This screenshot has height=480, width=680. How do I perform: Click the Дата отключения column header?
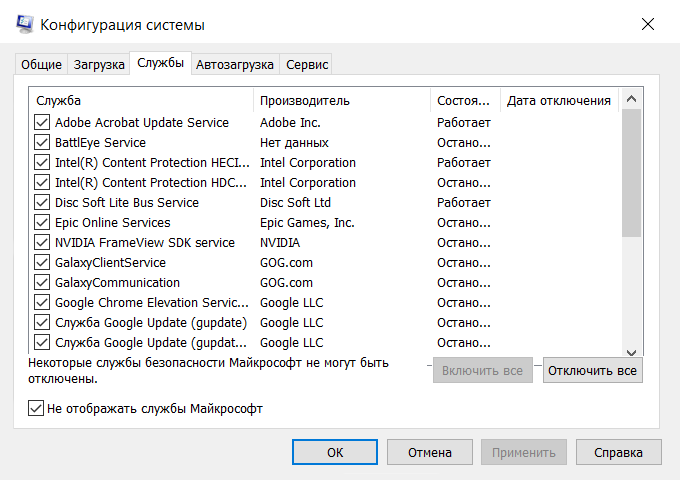[x=559, y=101]
